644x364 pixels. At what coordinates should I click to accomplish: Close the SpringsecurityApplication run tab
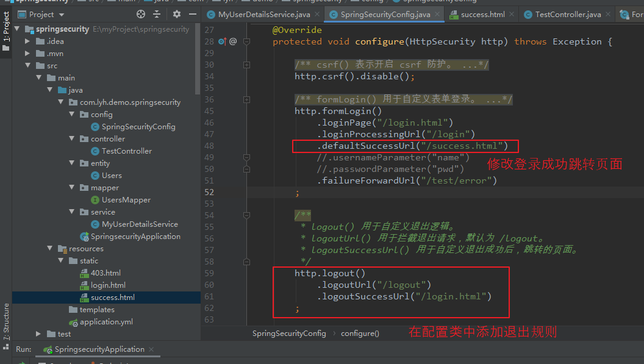tap(151, 349)
